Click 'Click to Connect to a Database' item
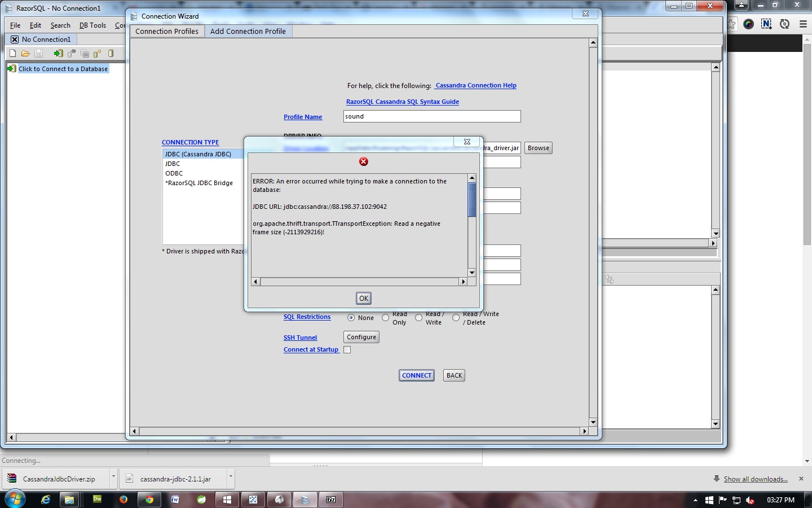 click(63, 69)
